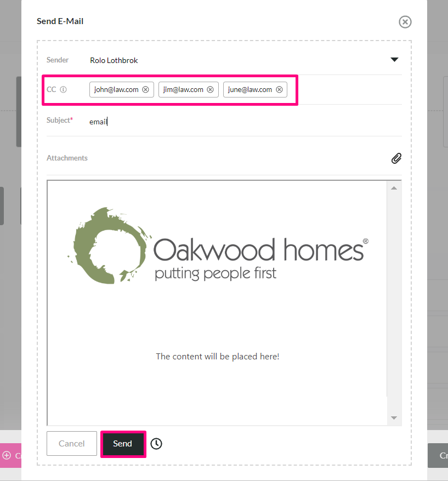Close the Send E-Mail dialog
Image resolution: width=448 pixels, height=481 pixels.
tap(405, 22)
